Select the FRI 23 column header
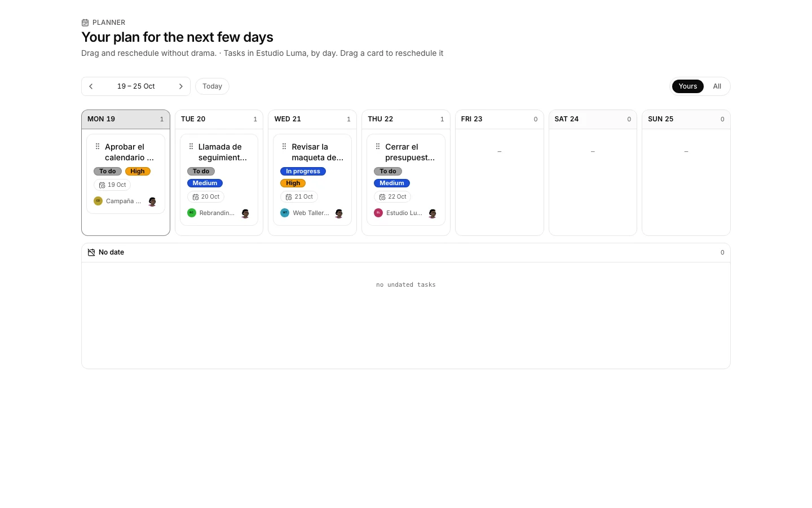812x508 pixels. pyautogui.click(x=499, y=119)
